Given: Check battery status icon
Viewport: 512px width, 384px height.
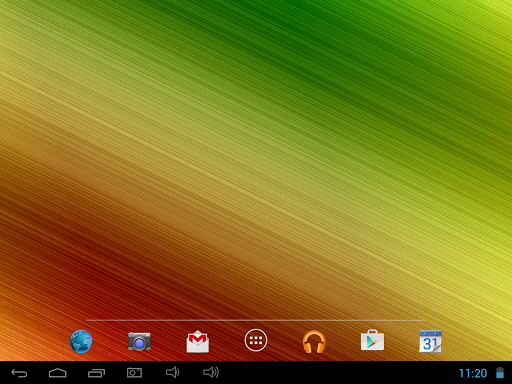Looking at the screenshot, I should [x=500, y=373].
